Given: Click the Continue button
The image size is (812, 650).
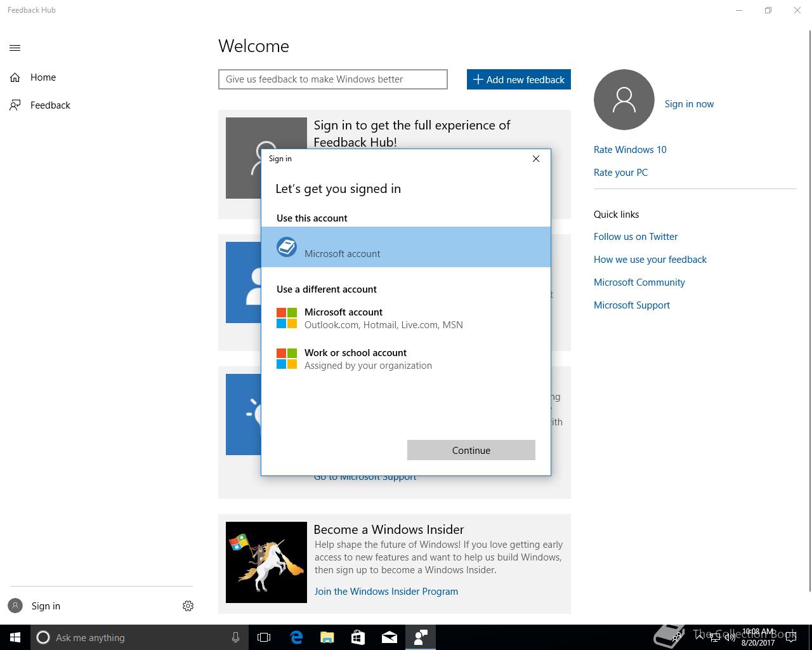Looking at the screenshot, I should pyautogui.click(x=471, y=450).
